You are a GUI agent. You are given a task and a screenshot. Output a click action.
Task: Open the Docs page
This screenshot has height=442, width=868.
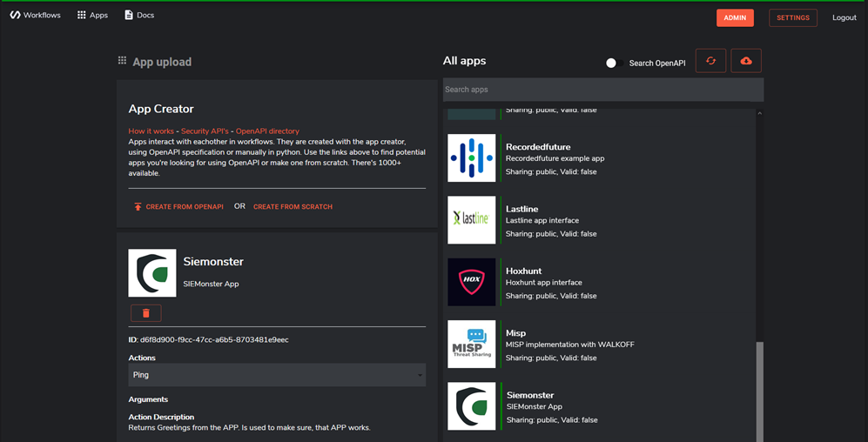pos(139,16)
